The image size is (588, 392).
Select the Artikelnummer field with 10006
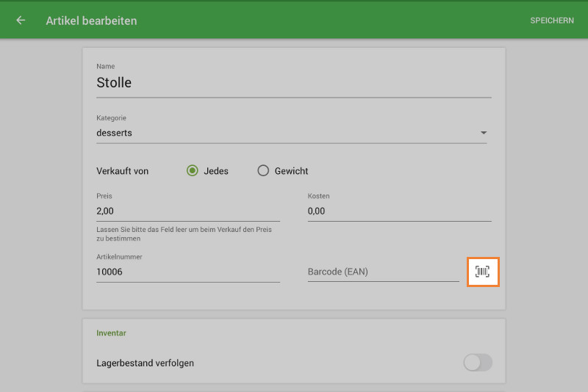[188, 272]
